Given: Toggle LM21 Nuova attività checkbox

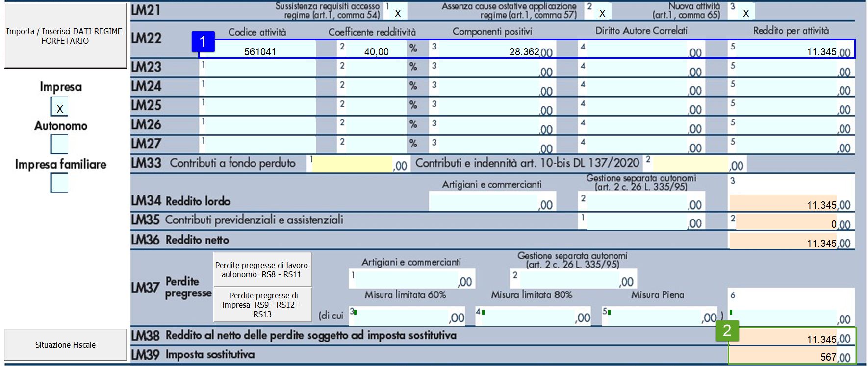Looking at the screenshot, I should [x=745, y=13].
